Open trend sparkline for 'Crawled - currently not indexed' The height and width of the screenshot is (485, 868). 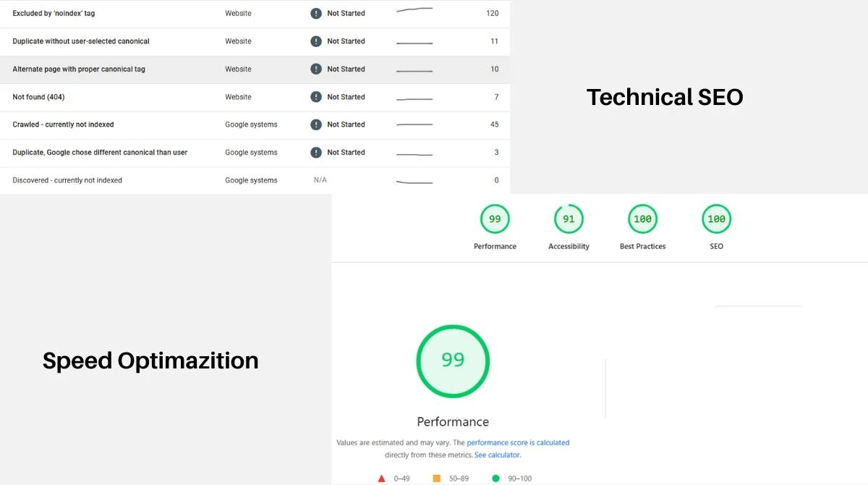pos(414,125)
